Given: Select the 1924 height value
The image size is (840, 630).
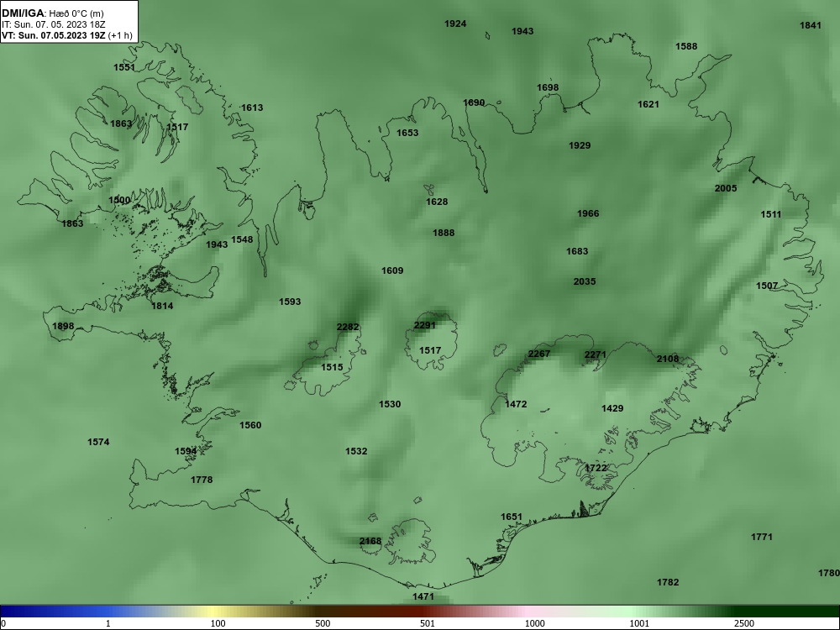Looking at the screenshot, I should click(455, 24).
